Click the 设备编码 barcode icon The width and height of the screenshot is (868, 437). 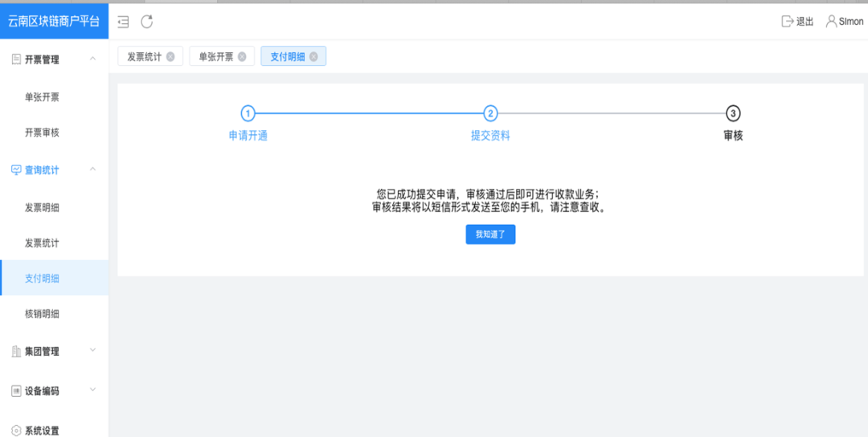tap(16, 391)
